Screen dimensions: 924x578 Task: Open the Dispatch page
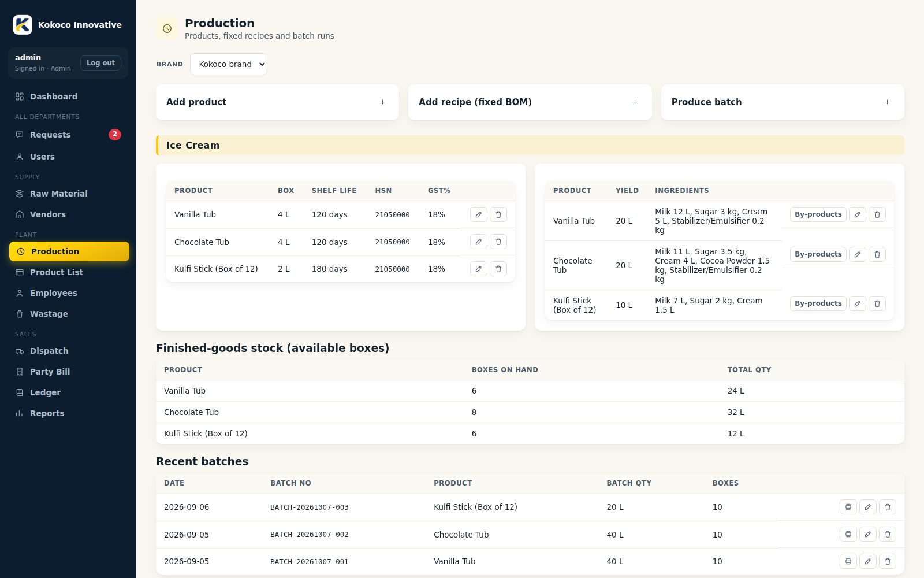point(69,351)
